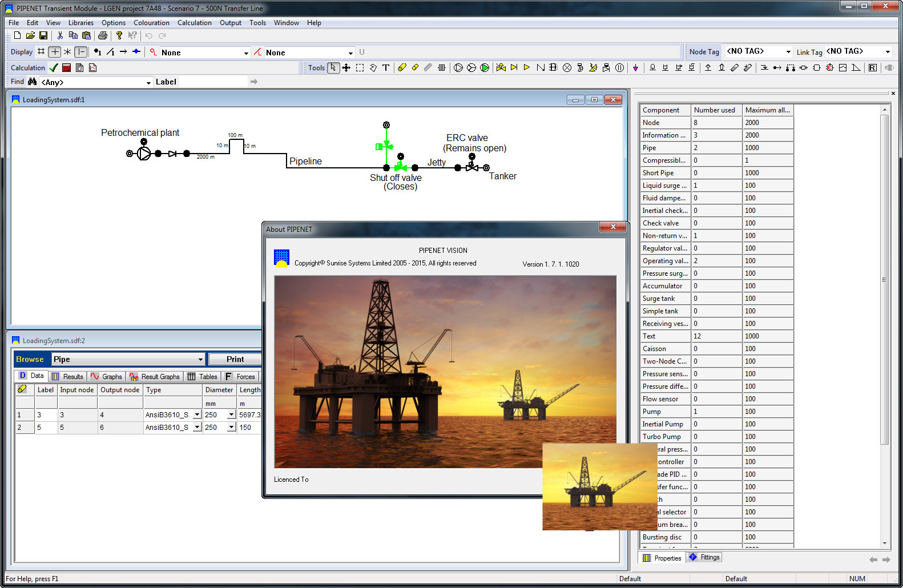This screenshot has width=903, height=588.
Task: Toggle the grid display button
Action: click(41, 51)
